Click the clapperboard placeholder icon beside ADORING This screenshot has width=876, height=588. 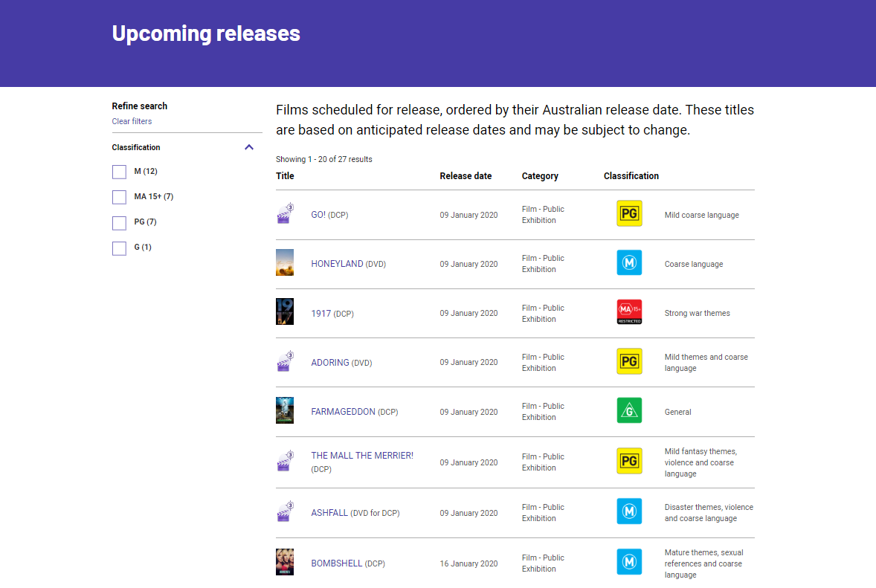pos(285,362)
